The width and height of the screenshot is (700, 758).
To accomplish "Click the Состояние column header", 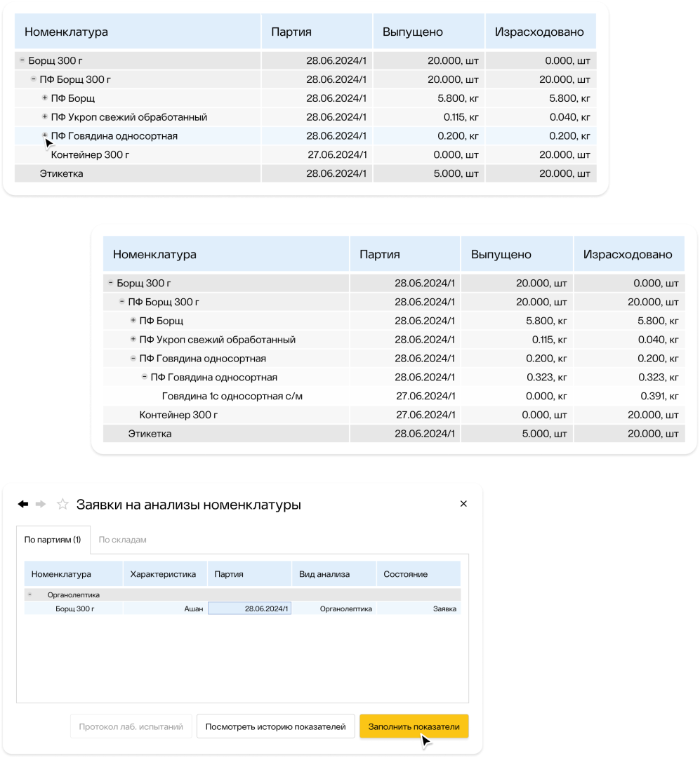I will pos(418,574).
